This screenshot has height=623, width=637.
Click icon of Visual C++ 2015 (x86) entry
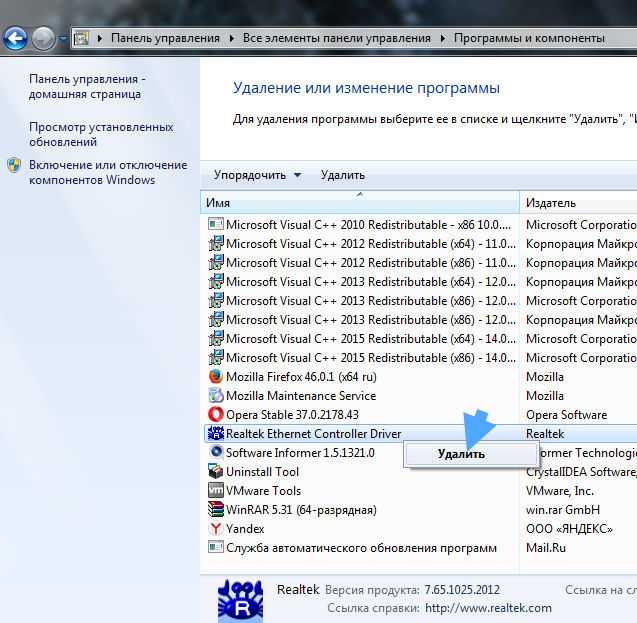(x=216, y=358)
